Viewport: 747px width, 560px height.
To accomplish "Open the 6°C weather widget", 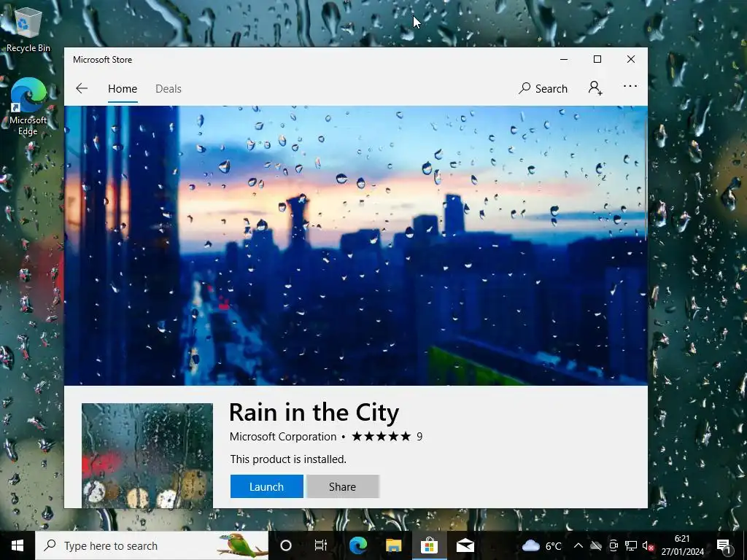I will point(542,545).
